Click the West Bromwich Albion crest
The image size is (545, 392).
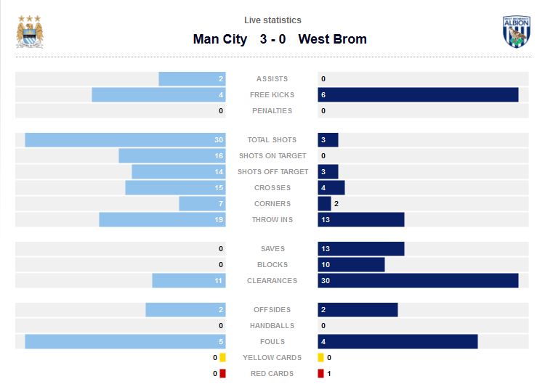(x=516, y=32)
